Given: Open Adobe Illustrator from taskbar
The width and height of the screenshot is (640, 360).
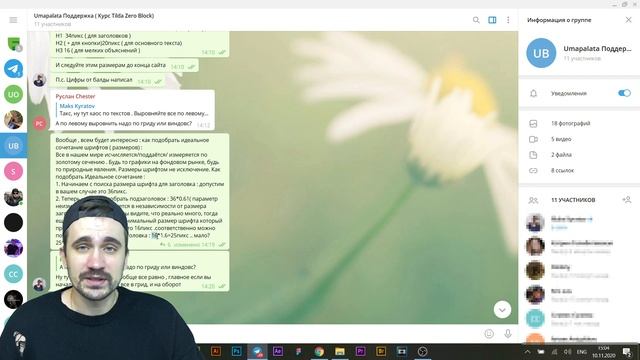Looking at the screenshot, I should click(216, 351).
